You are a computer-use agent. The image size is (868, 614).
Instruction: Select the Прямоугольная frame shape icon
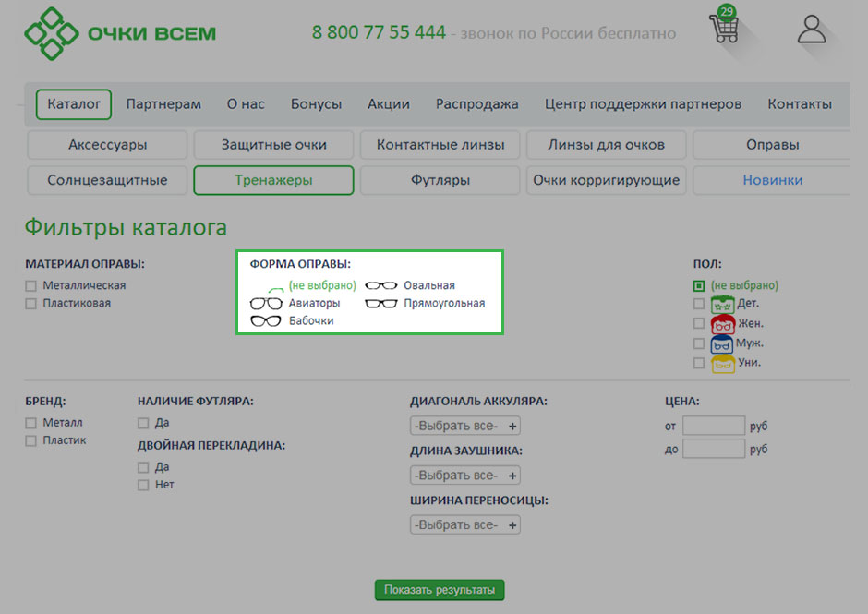point(381,303)
